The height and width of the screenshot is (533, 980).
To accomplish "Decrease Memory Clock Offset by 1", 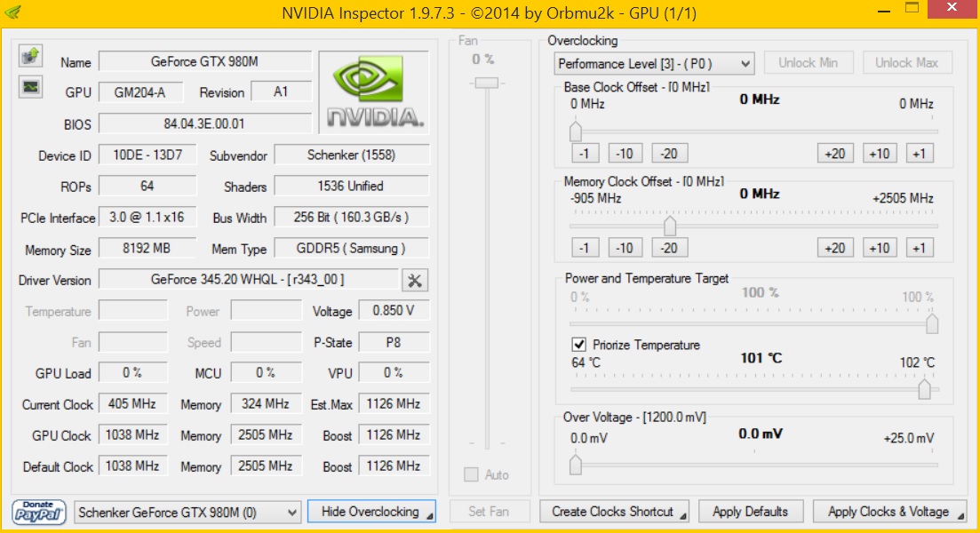I will click(x=585, y=248).
